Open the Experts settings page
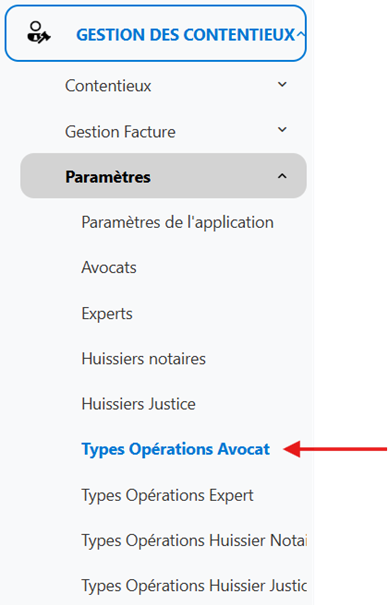 tap(107, 314)
